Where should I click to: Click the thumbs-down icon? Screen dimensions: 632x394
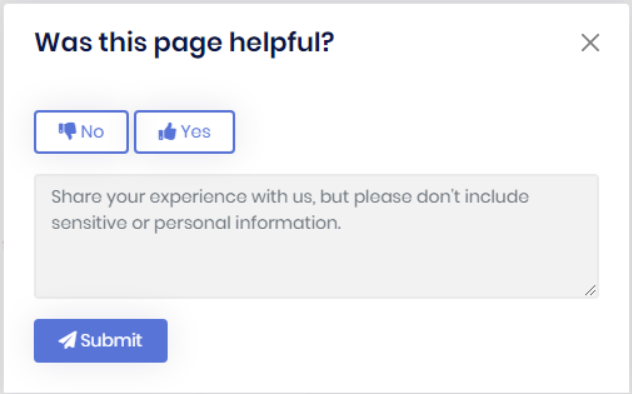point(67,131)
